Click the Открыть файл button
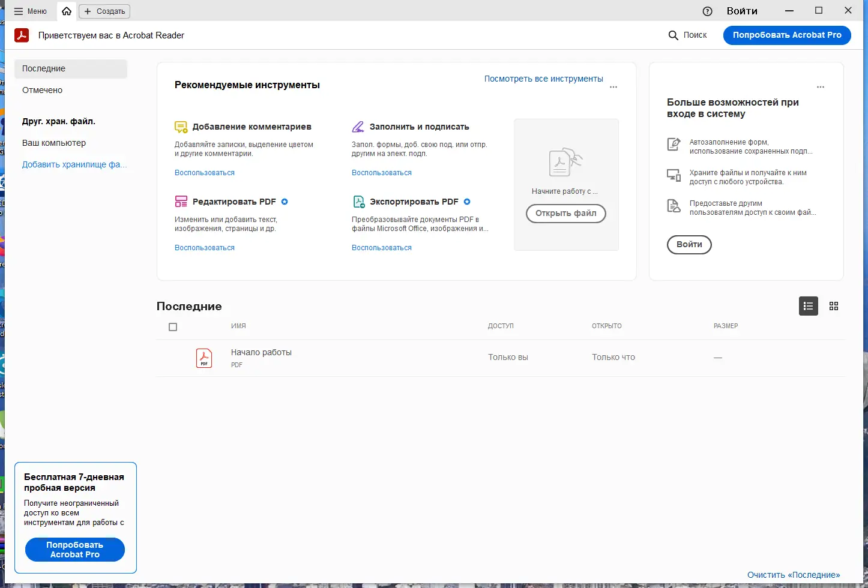868x588 pixels. (566, 214)
